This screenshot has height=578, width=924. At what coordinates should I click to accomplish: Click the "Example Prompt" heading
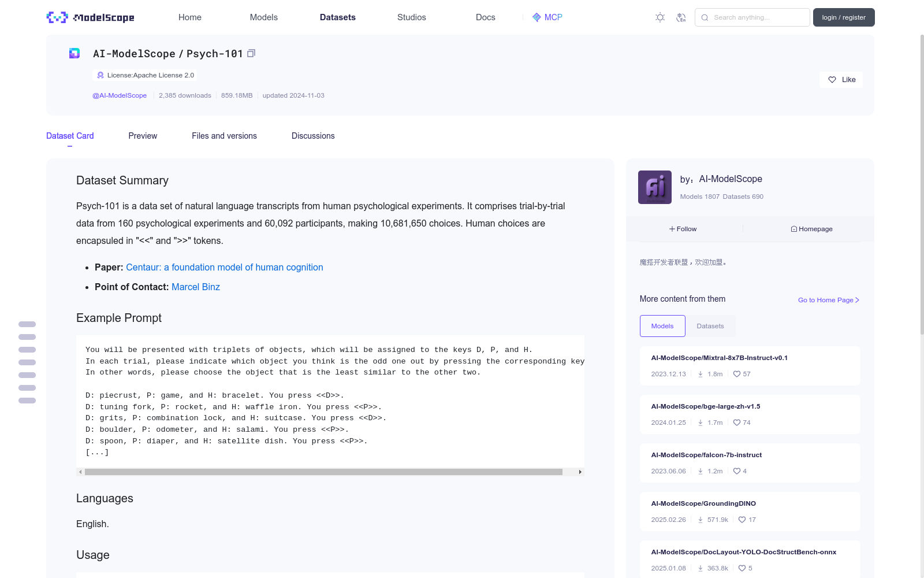pyautogui.click(x=119, y=318)
